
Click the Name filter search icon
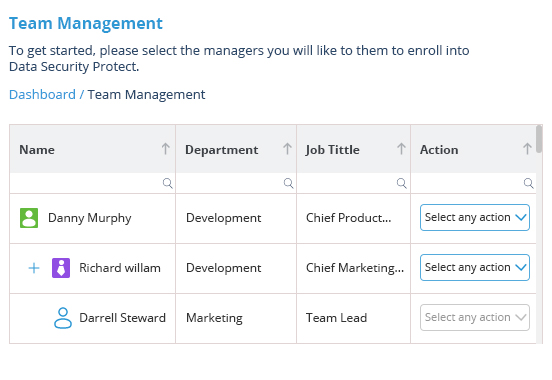[x=168, y=183]
